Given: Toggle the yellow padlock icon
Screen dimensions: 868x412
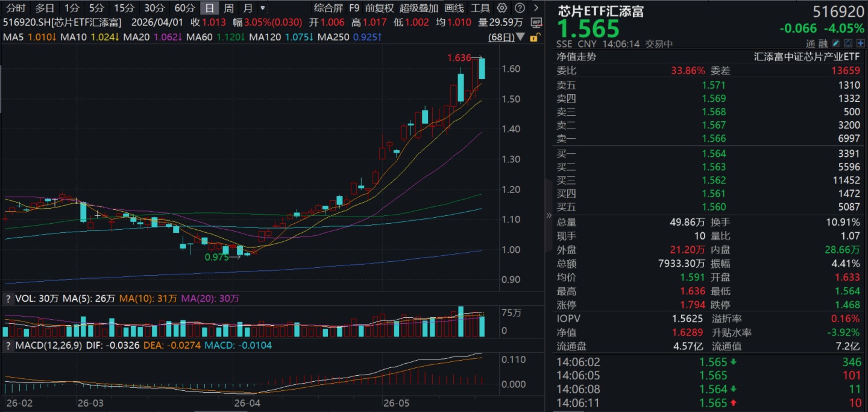Looking at the screenshot, I should click(533, 37).
